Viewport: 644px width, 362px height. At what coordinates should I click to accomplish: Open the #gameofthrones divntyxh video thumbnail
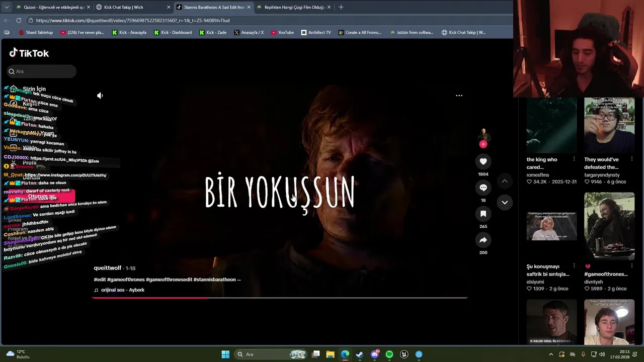point(609,226)
